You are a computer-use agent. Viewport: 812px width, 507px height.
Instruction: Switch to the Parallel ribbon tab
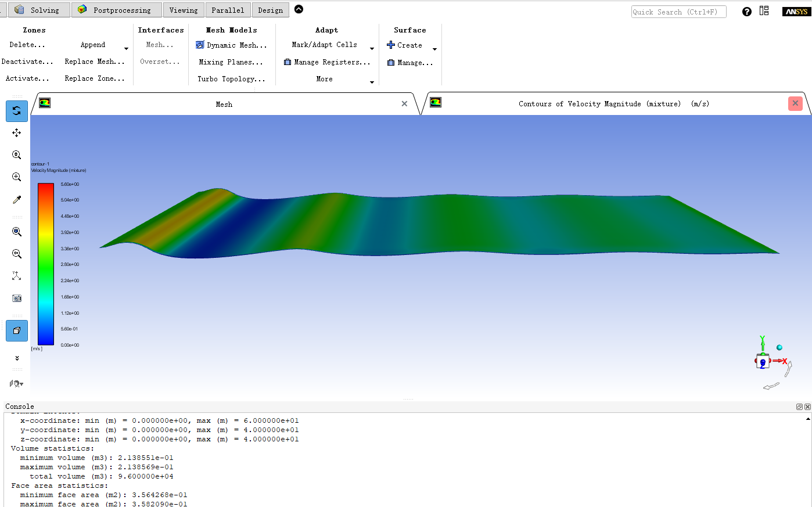228,10
